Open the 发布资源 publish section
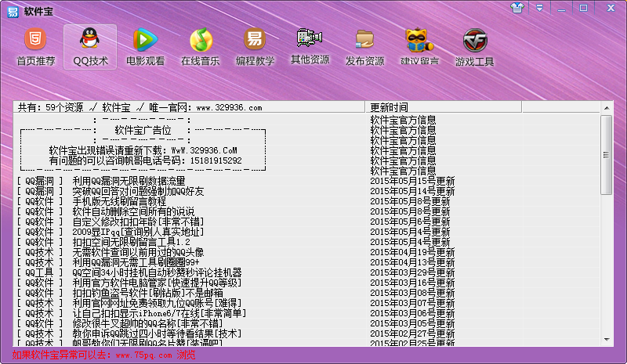627x364 pixels. point(364,47)
